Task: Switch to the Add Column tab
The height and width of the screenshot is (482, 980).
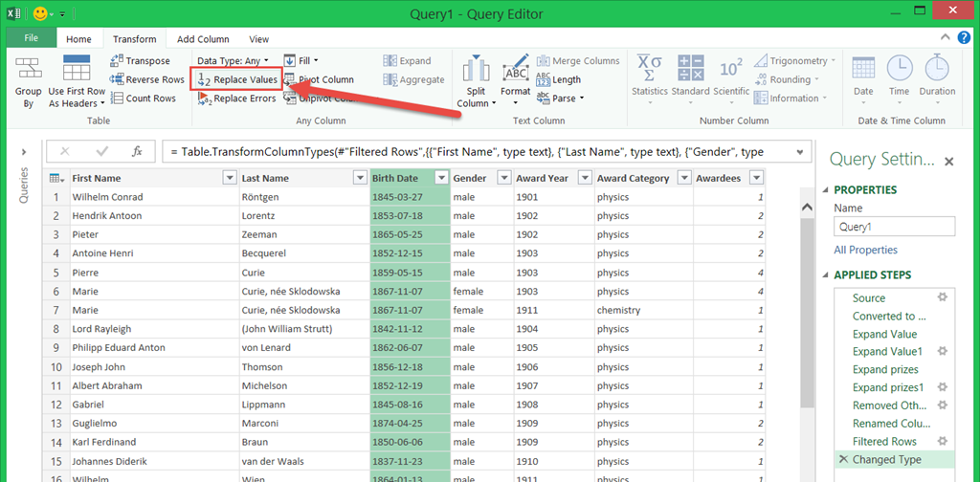Action: click(203, 39)
